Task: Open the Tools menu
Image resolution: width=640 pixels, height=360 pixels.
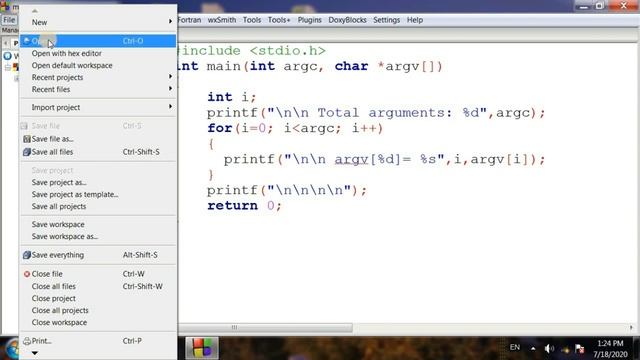Action: coord(252,20)
